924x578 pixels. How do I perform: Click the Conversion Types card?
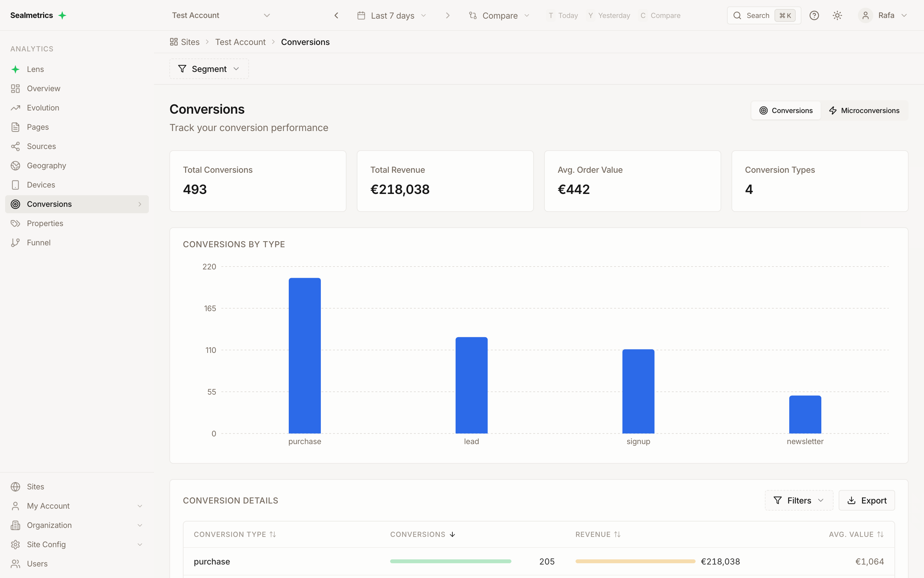coord(820,181)
